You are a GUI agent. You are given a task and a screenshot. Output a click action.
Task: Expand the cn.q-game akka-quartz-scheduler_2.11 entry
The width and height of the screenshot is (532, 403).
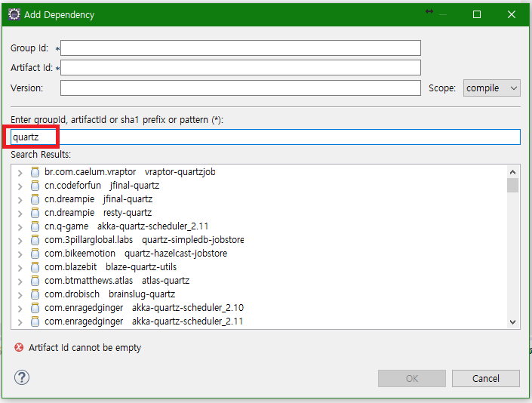pyautogui.click(x=20, y=227)
